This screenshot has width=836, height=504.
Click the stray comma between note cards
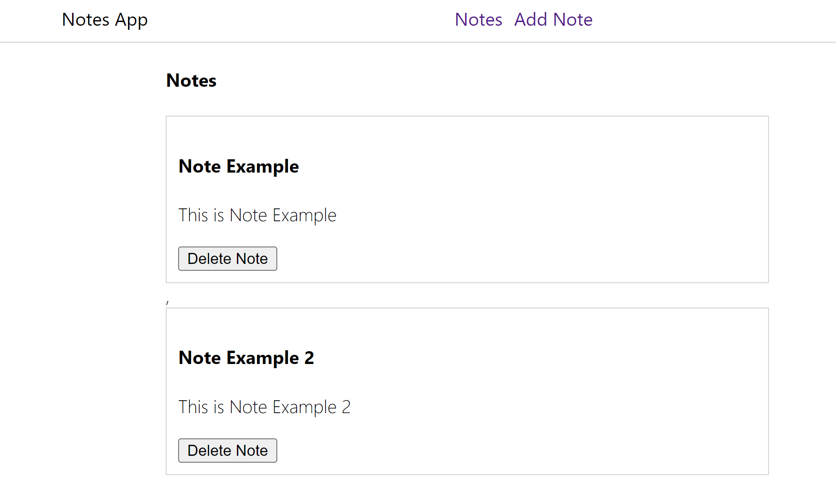[x=168, y=302]
